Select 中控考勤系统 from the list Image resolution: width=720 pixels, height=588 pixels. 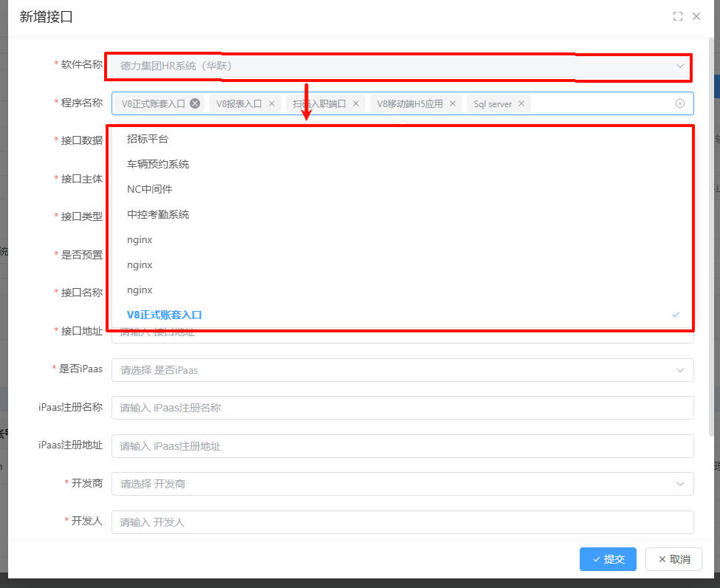point(158,214)
